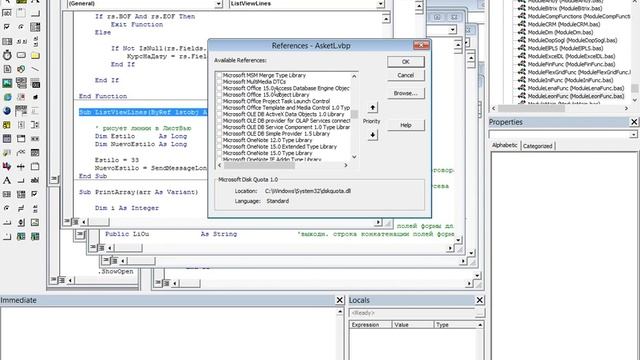This screenshot has width=640, height=360.
Task: Click the module icon beside ModuleLenaFunc
Action: 521,88
